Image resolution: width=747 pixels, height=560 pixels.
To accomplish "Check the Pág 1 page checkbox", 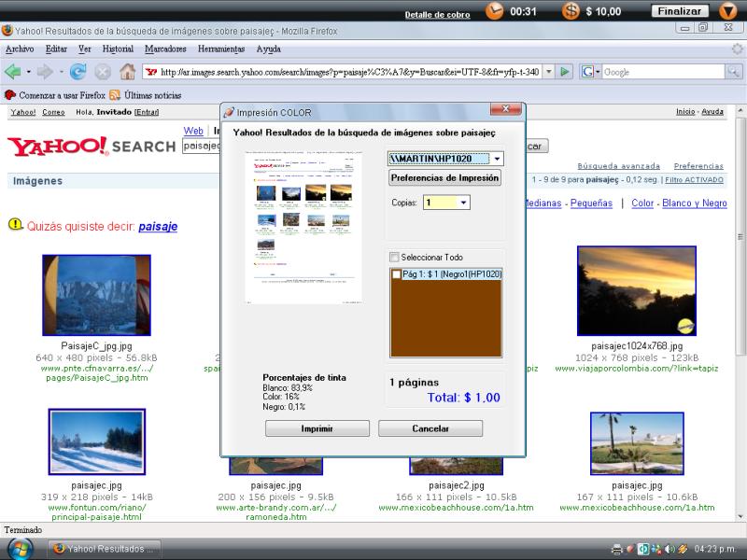I will (396, 274).
